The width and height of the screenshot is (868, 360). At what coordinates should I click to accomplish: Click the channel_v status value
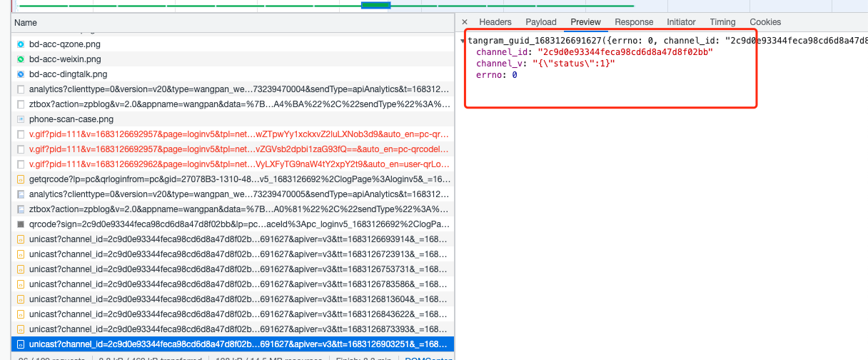coord(574,64)
